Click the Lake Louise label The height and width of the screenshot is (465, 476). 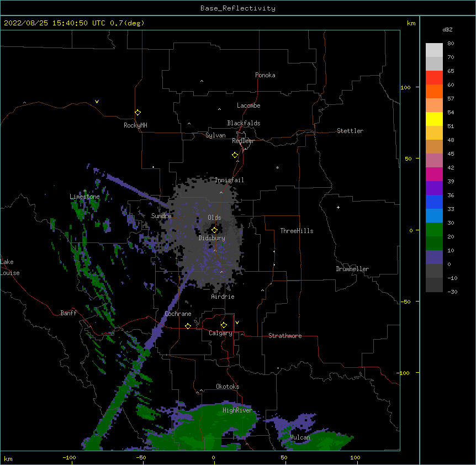point(10,267)
